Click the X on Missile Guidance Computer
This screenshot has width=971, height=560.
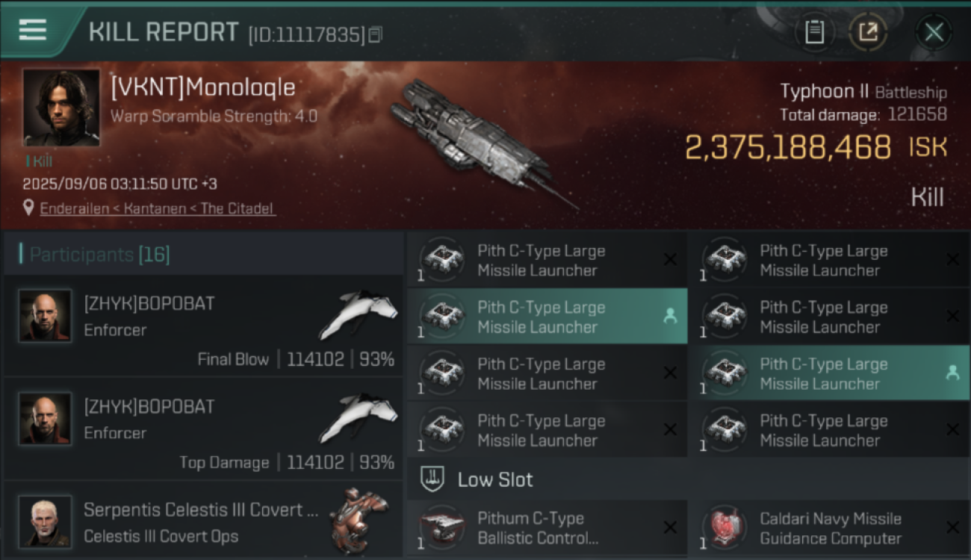(x=952, y=528)
